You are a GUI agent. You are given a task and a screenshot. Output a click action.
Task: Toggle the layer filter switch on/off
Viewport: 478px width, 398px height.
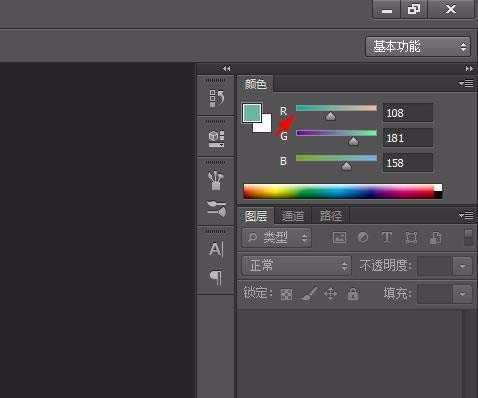coord(468,237)
